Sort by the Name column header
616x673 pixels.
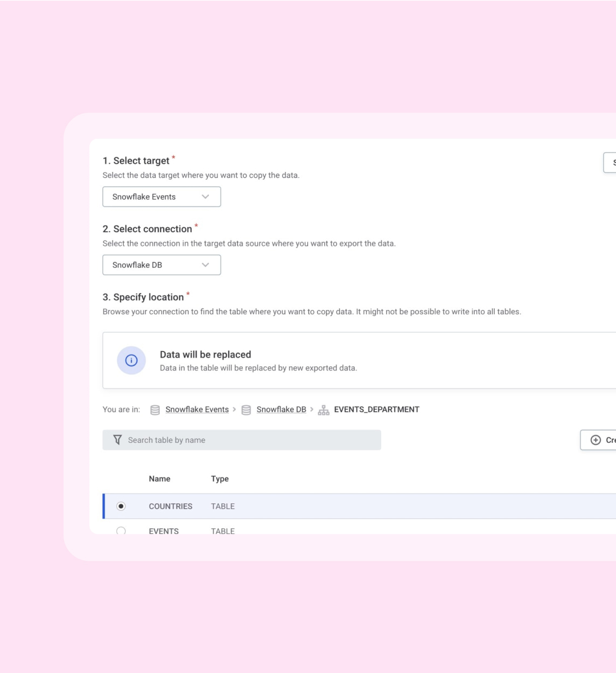[x=159, y=479]
